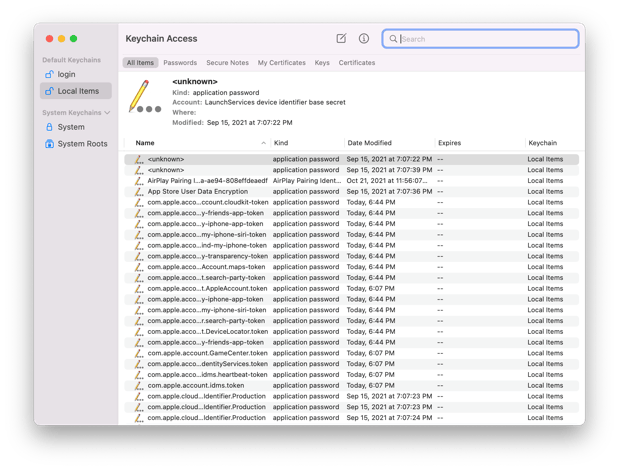Click the pencil icon of App Store User Data Encryption
The height and width of the screenshot is (470, 619).
(x=139, y=192)
